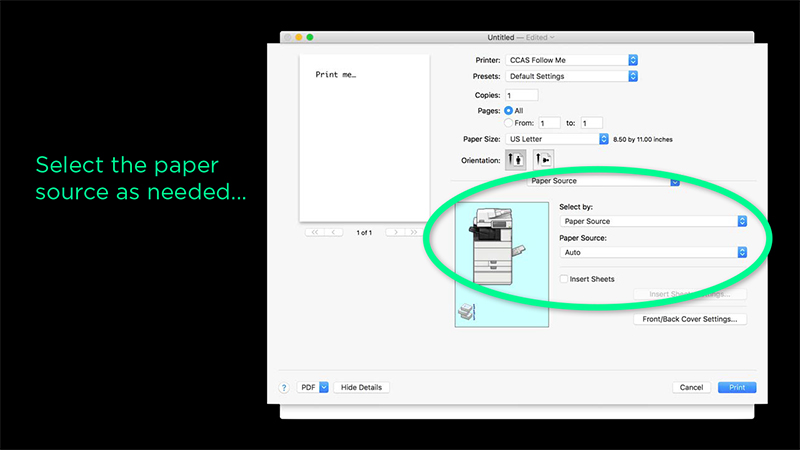The image size is (800, 450).
Task: Open the Printer dropdown showing CCAS Follow Me
Action: [572, 61]
